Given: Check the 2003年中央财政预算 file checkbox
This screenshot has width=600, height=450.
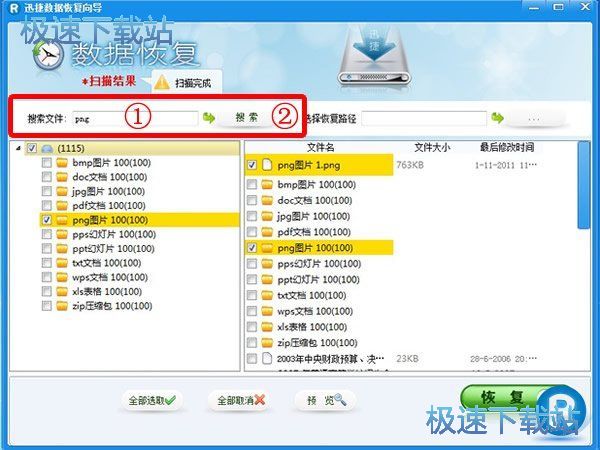Looking at the screenshot, I should point(252,359).
